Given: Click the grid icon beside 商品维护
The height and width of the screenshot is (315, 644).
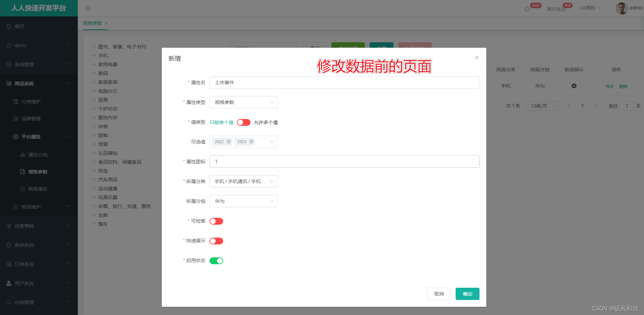Looking at the screenshot, I should [x=16, y=207].
